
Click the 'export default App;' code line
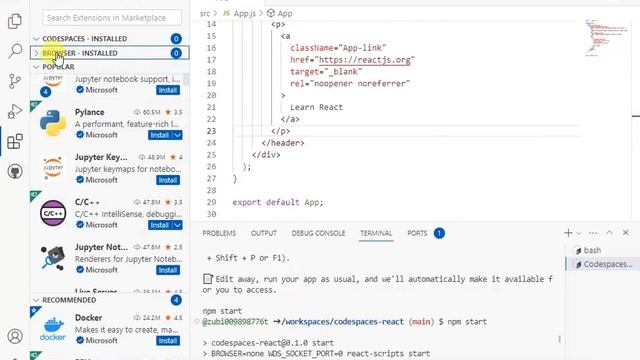point(278,202)
